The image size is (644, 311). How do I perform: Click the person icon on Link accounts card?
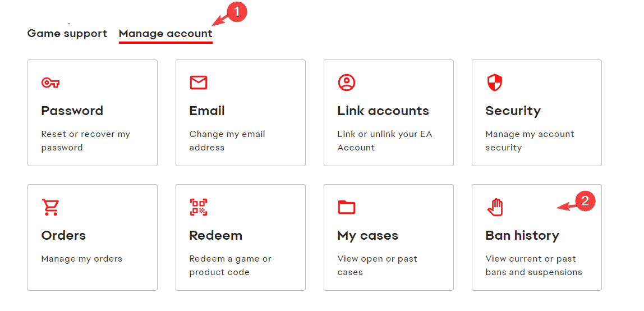(x=347, y=83)
